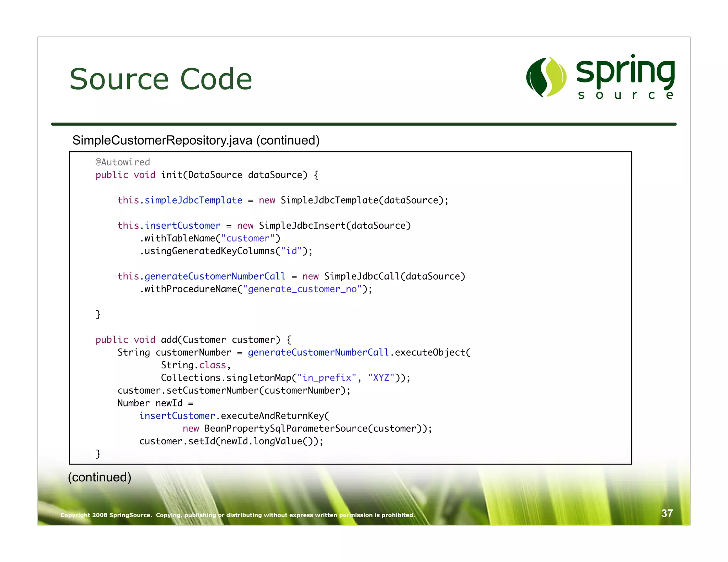728x562 pixels.
Task: Click the '.withTableName("customer")' line
Action: (210, 238)
